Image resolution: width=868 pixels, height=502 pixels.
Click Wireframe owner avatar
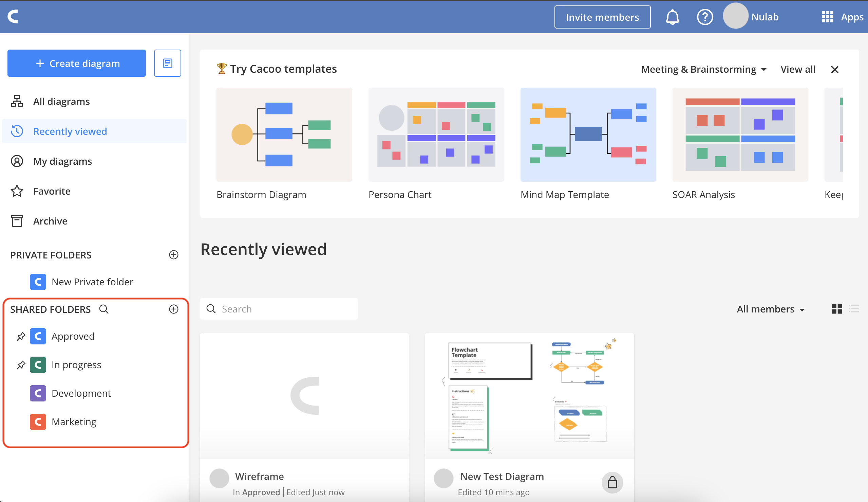point(220,479)
